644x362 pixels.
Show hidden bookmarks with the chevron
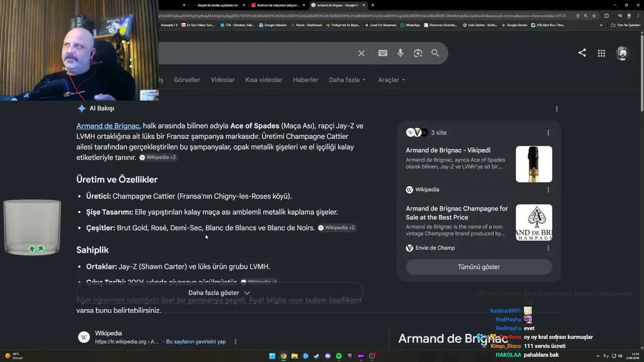[601, 25]
